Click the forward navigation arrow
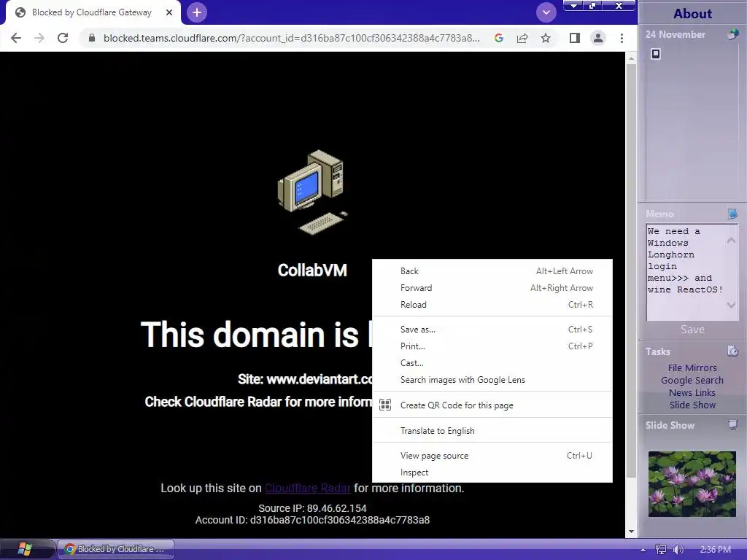 pos(39,38)
